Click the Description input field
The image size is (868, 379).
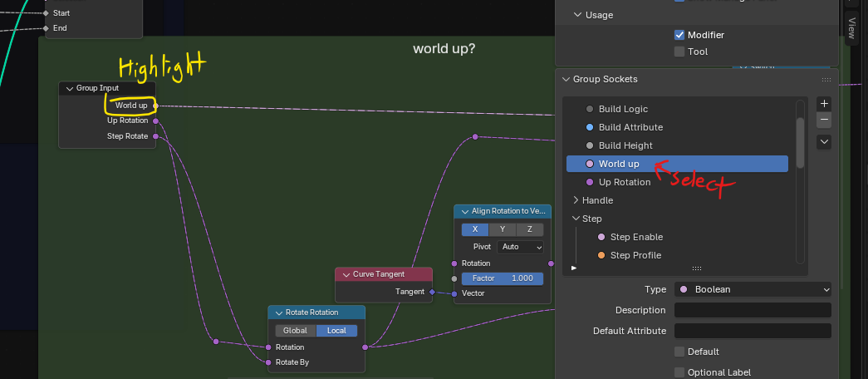(x=753, y=310)
